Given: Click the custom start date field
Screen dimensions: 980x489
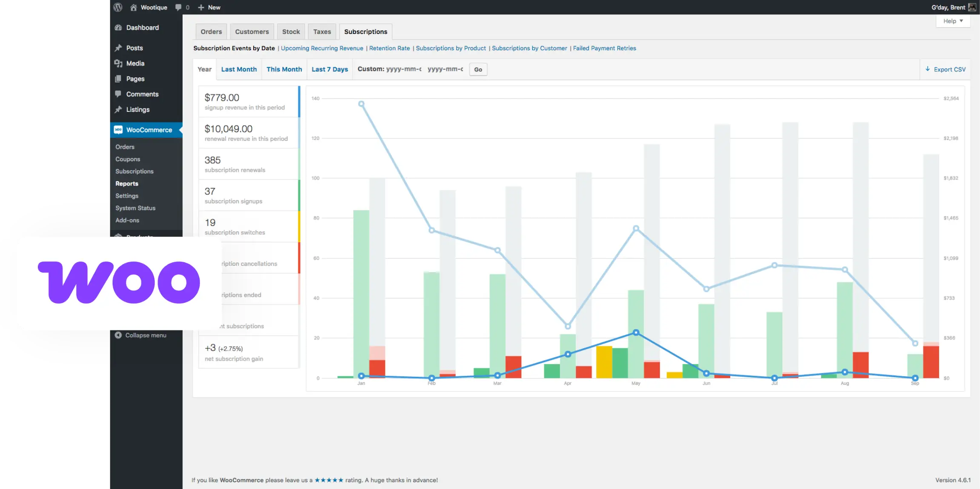Looking at the screenshot, I should 404,69.
